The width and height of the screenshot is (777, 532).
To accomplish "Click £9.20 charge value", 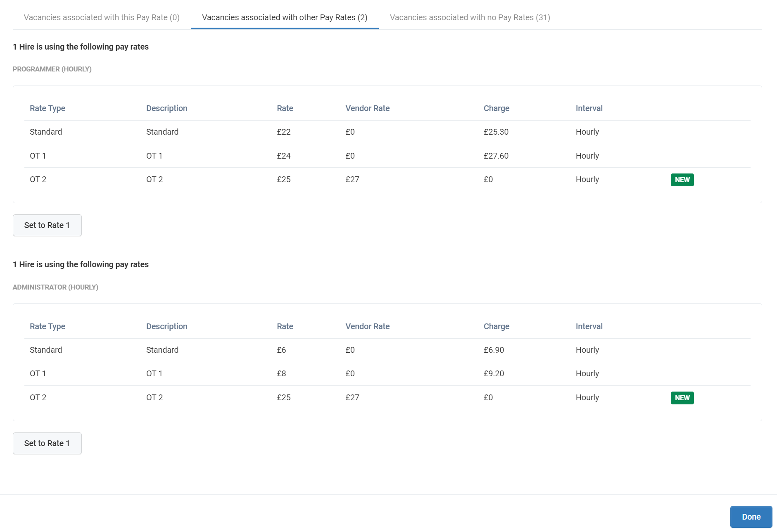I will (494, 373).
